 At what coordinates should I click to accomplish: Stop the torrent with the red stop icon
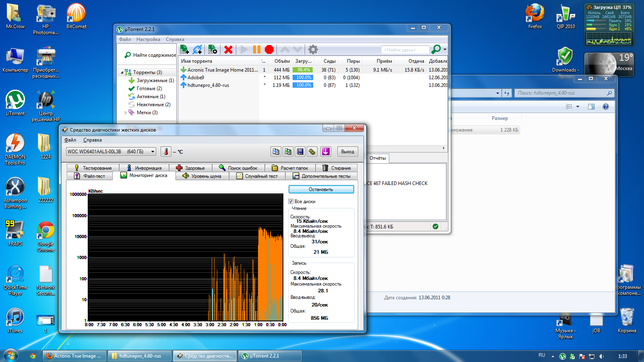[x=269, y=49]
